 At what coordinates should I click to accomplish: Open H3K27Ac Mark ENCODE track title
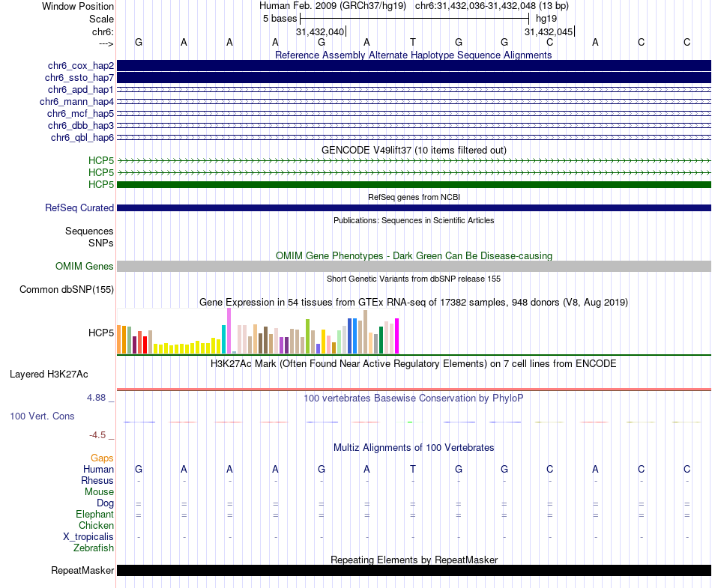(x=414, y=364)
